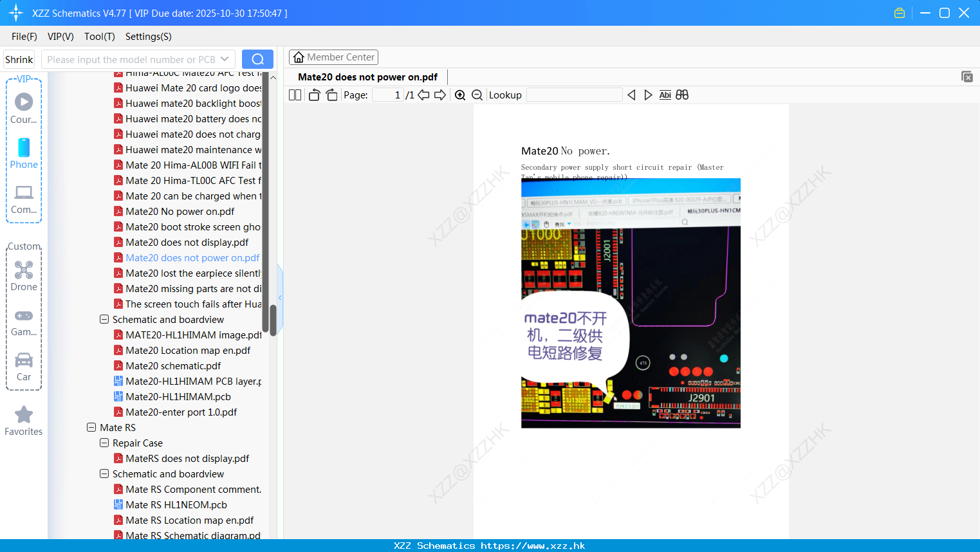
Task: Select the Phone category icon
Action: [24, 153]
